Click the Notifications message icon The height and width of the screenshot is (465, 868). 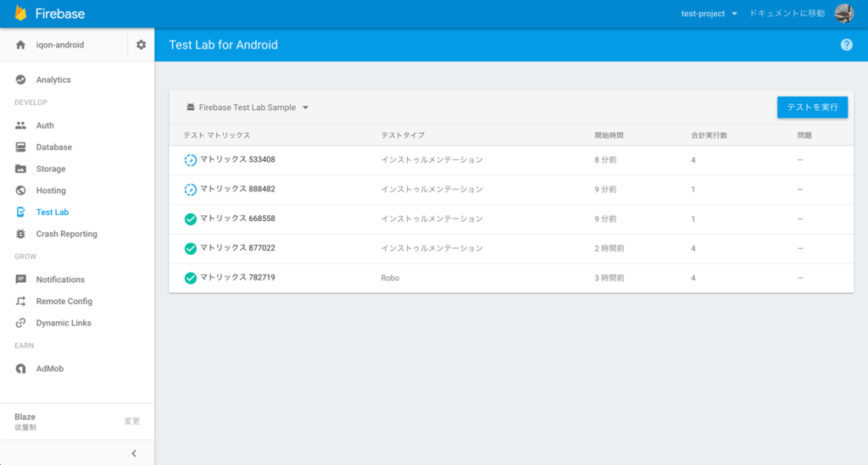click(x=20, y=280)
